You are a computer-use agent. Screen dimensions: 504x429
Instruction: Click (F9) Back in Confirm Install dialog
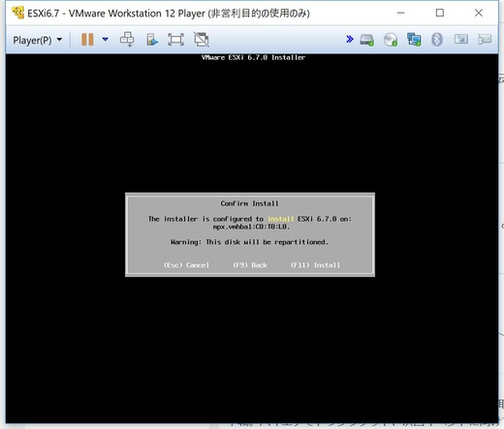tap(250, 265)
